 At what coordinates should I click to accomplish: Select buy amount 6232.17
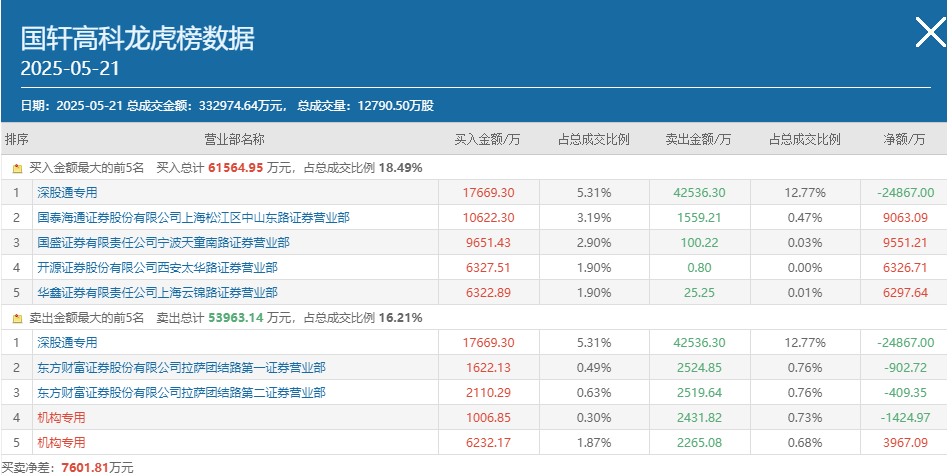tap(489, 442)
